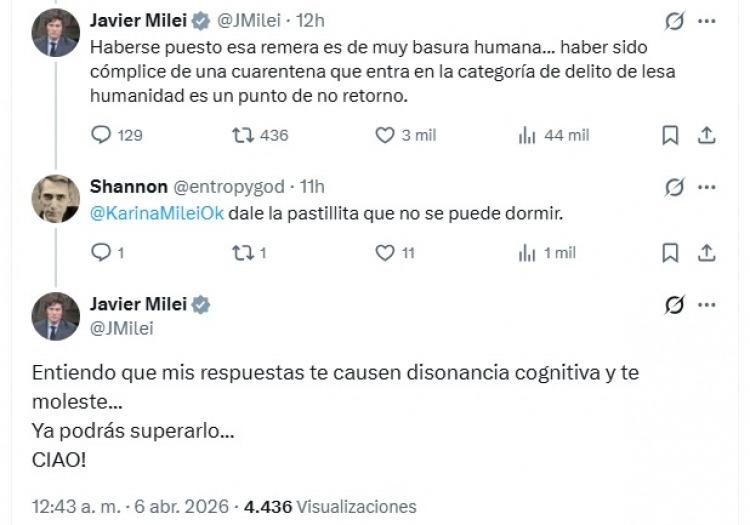Open Grok icon on first tweet
750x525 pixels.
tap(674, 20)
